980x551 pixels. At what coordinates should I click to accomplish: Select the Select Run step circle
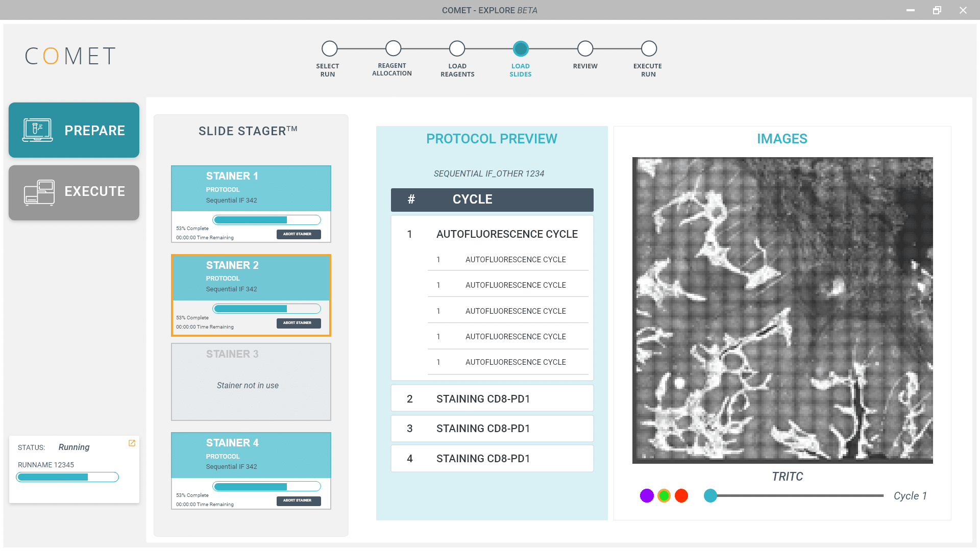pos(330,48)
